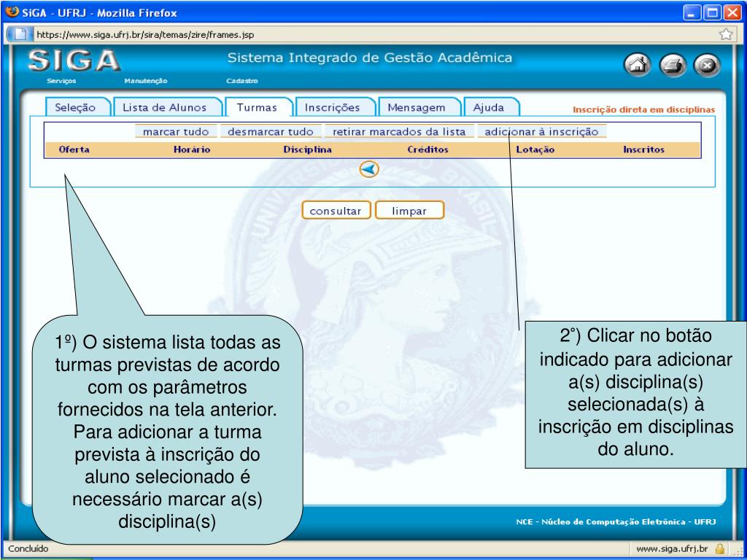
Task: Click the Disciplina column header
Action: point(308,149)
